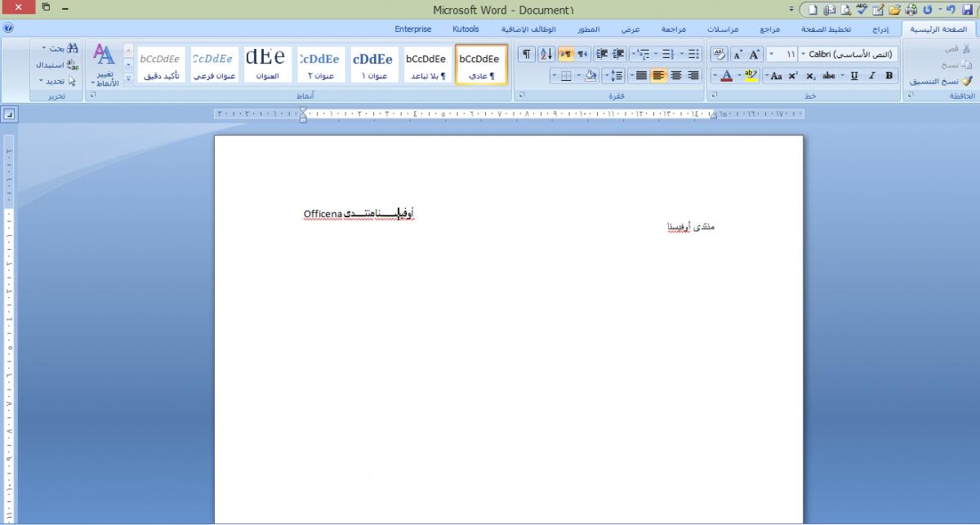The height and width of the screenshot is (525, 980).
Task: Click the Shading paint bucket icon
Action: (590, 76)
